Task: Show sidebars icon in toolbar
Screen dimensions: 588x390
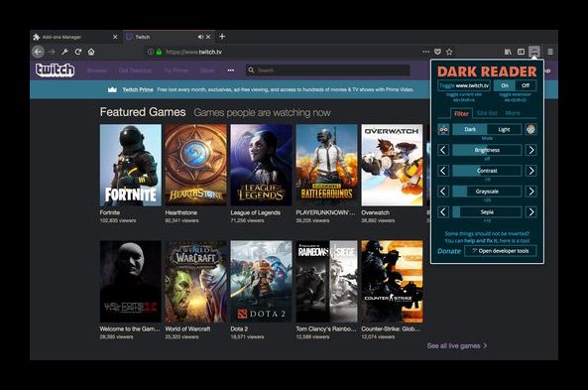Action: click(x=521, y=52)
